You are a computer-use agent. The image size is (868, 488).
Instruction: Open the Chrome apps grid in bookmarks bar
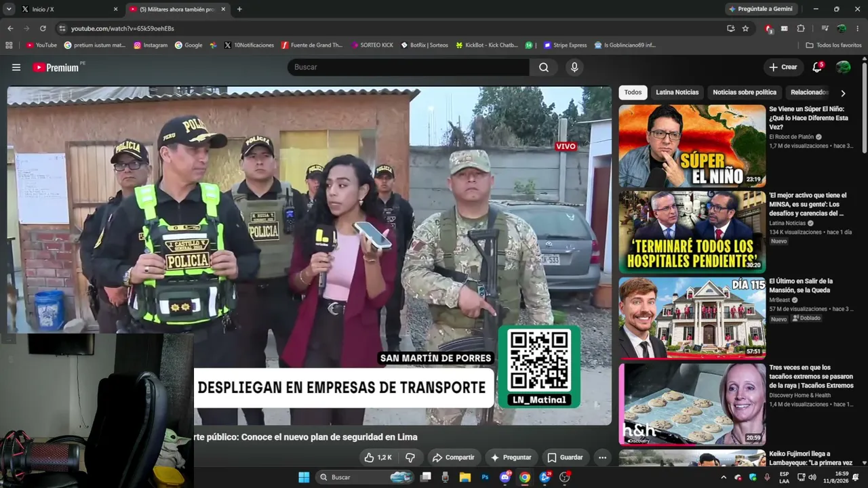[x=9, y=45]
